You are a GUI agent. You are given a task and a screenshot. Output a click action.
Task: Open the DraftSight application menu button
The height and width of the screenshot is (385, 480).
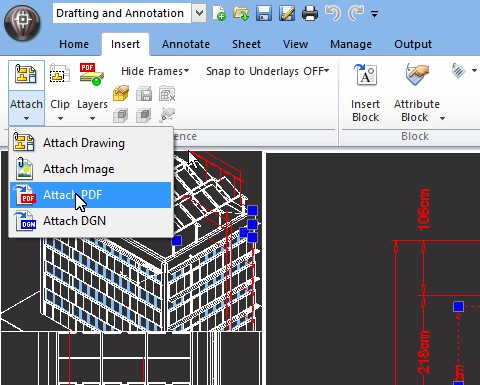[22, 22]
